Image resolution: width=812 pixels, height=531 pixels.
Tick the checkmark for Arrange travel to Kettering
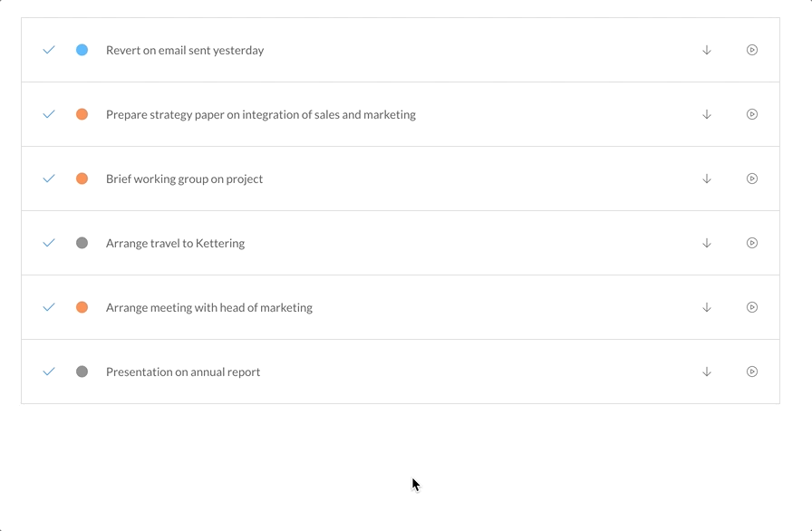(49, 243)
